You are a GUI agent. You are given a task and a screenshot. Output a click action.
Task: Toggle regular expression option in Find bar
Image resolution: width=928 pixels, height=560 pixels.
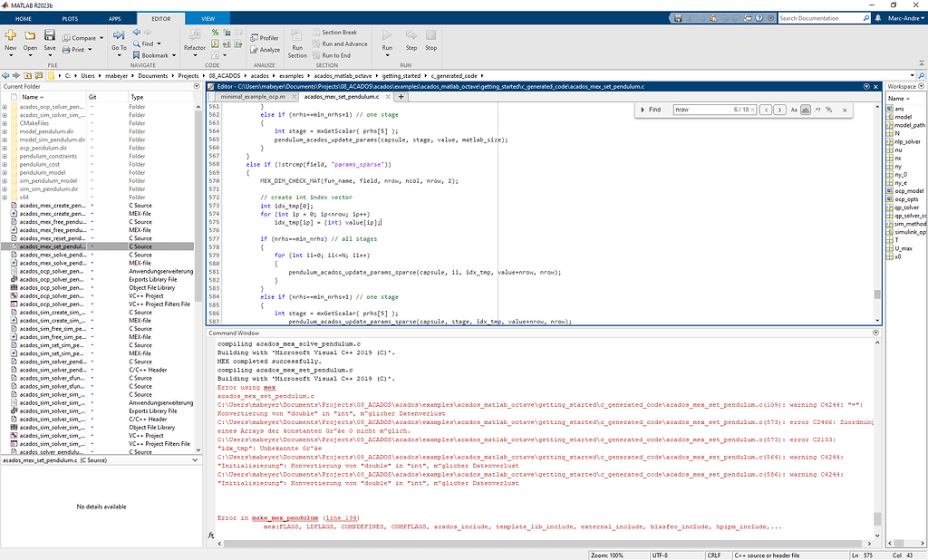[x=817, y=110]
